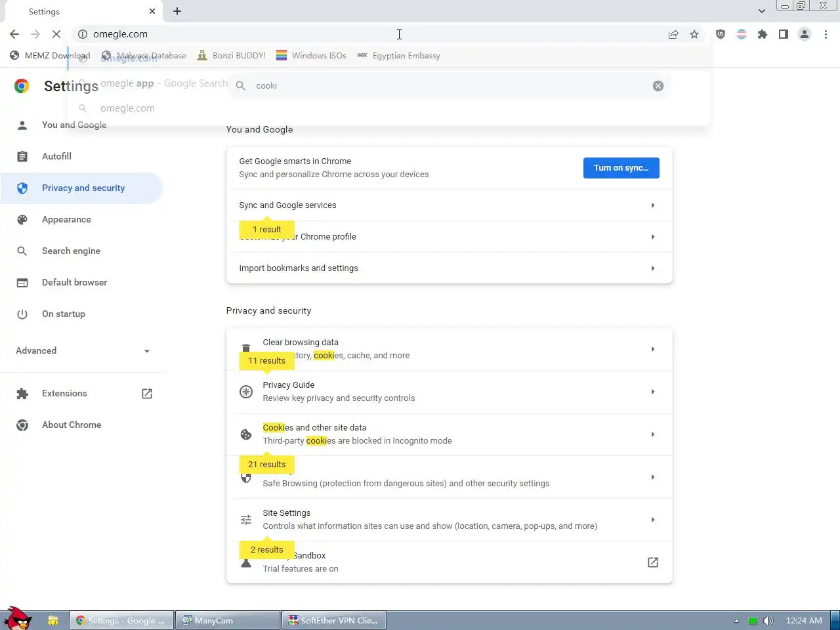Click Turn on sync button
The height and width of the screenshot is (630, 840).
click(621, 168)
